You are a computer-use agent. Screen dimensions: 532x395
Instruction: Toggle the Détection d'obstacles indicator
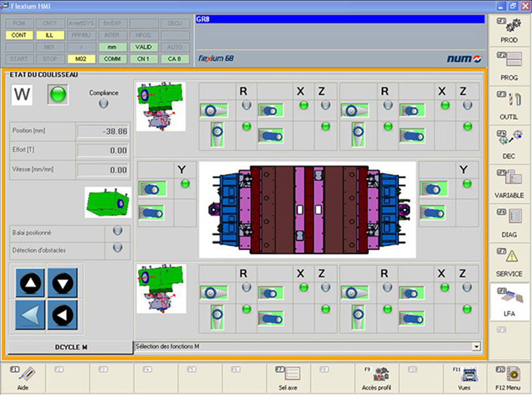click(118, 247)
